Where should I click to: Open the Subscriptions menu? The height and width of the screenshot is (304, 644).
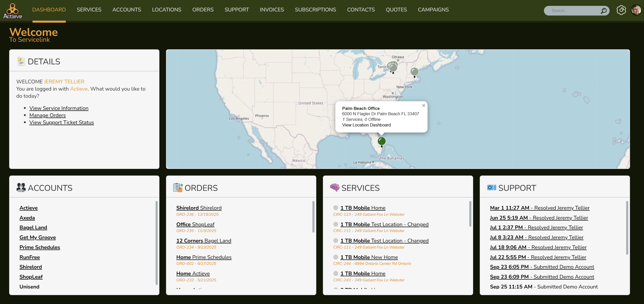coord(315,10)
